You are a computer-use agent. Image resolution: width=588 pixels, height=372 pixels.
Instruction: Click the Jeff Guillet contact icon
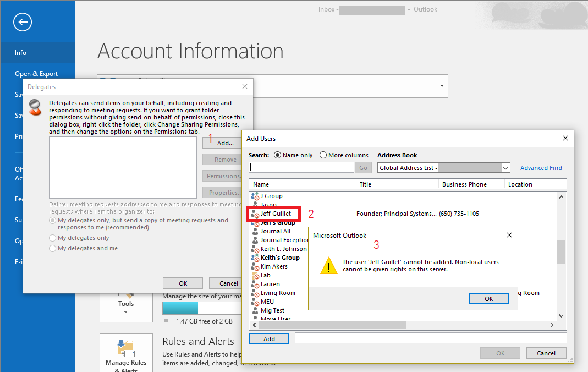(255, 214)
